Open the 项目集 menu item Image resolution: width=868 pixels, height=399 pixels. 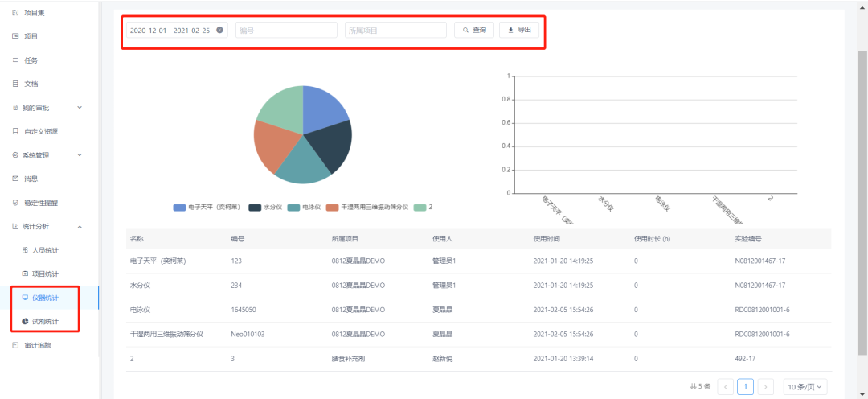pyautogui.click(x=35, y=12)
